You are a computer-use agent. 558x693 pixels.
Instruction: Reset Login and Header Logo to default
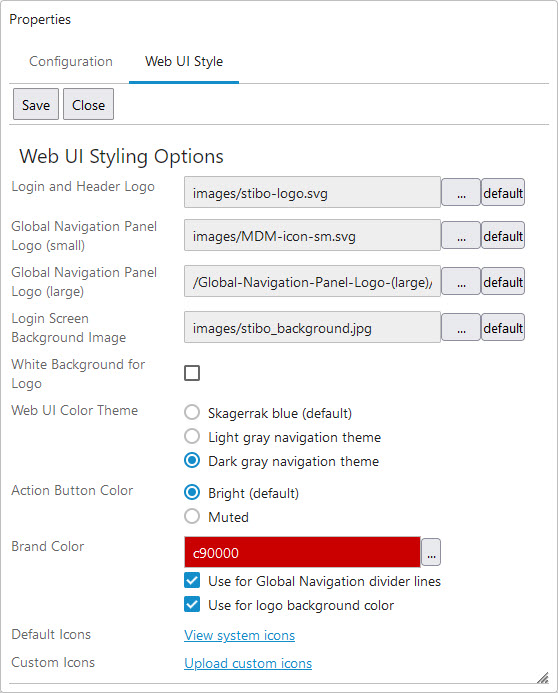point(503,192)
